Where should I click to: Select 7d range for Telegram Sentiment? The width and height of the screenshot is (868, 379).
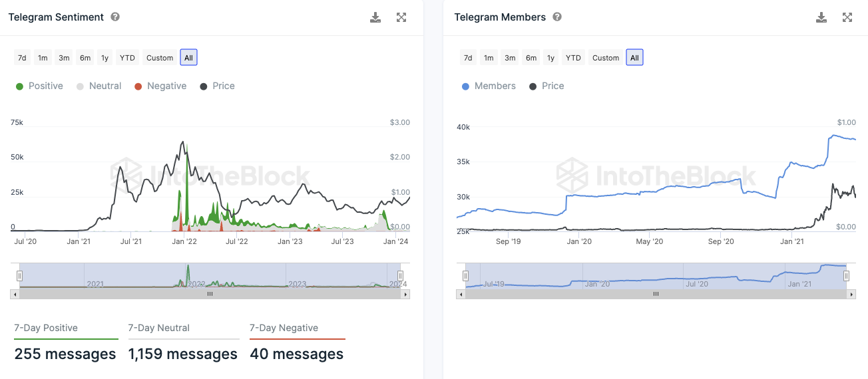pos(22,58)
